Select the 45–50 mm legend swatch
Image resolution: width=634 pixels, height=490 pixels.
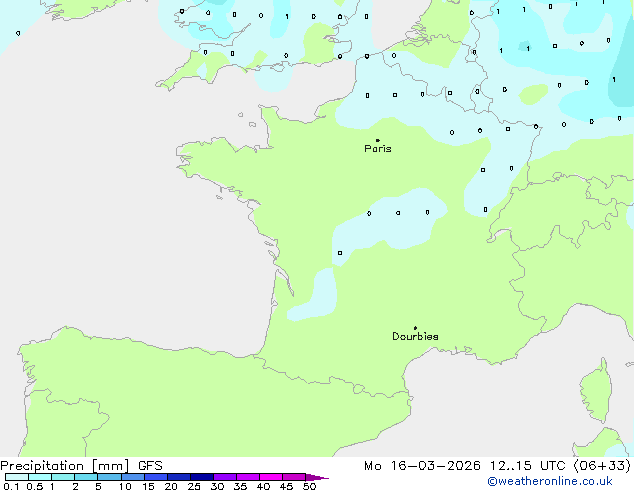pos(294,477)
